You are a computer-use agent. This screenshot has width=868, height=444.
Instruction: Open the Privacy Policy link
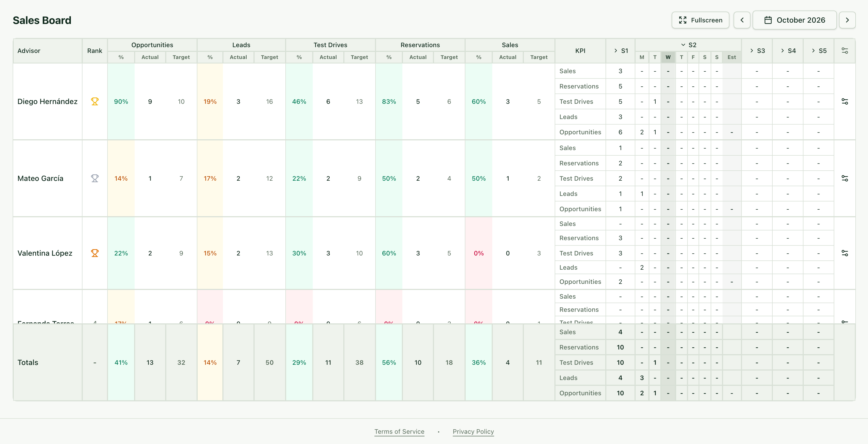(473, 432)
